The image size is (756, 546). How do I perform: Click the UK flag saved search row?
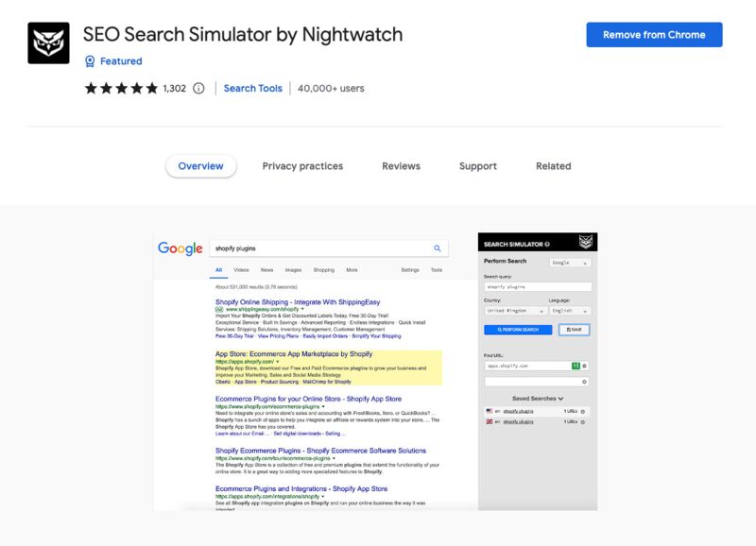coord(537,421)
